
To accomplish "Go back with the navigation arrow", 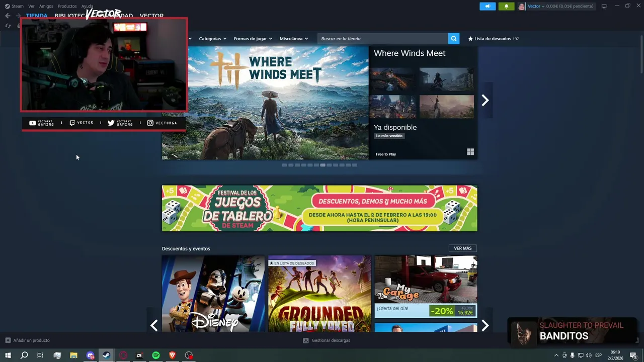I will (x=8, y=16).
